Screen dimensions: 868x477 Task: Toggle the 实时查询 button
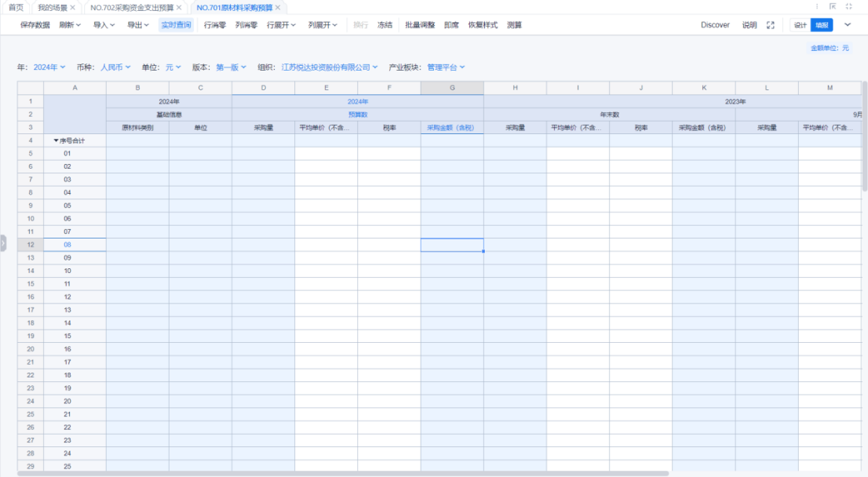[x=176, y=25]
